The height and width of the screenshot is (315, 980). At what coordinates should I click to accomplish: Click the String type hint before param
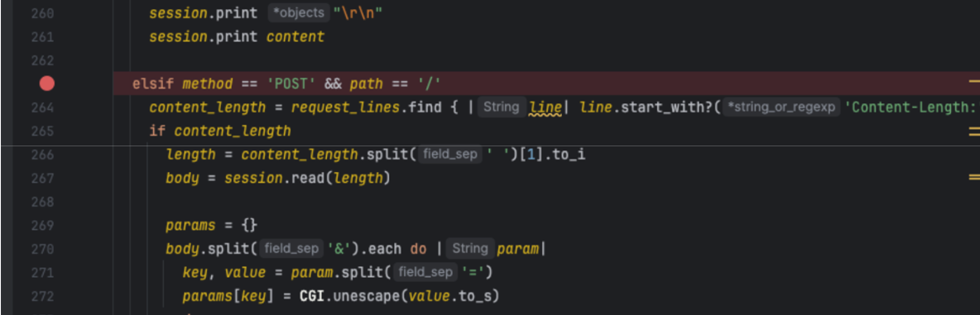coord(469,249)
